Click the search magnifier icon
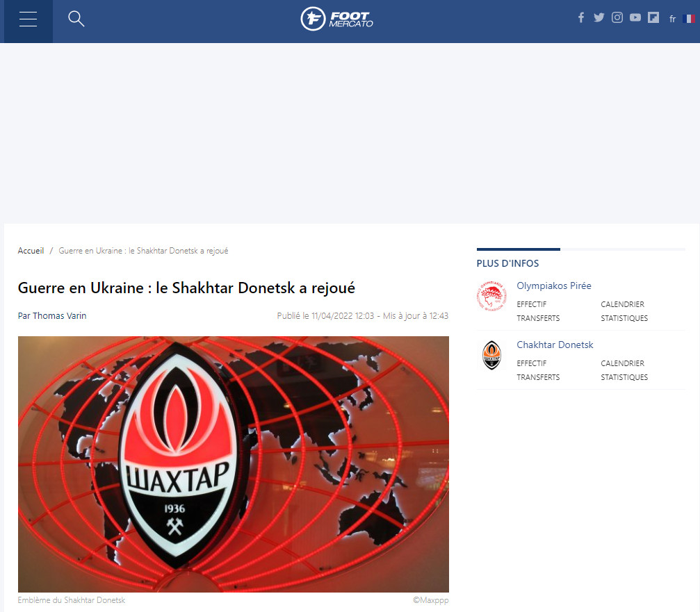 click(76, 19)
